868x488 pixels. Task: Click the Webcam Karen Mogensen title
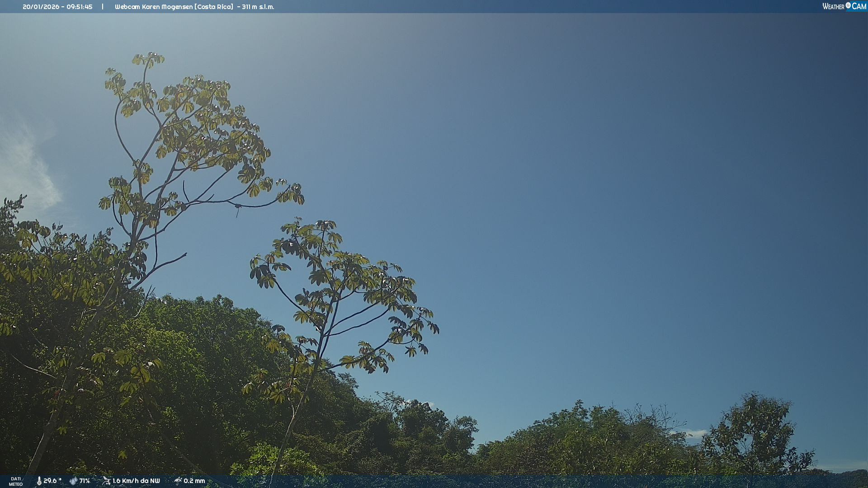154,7
